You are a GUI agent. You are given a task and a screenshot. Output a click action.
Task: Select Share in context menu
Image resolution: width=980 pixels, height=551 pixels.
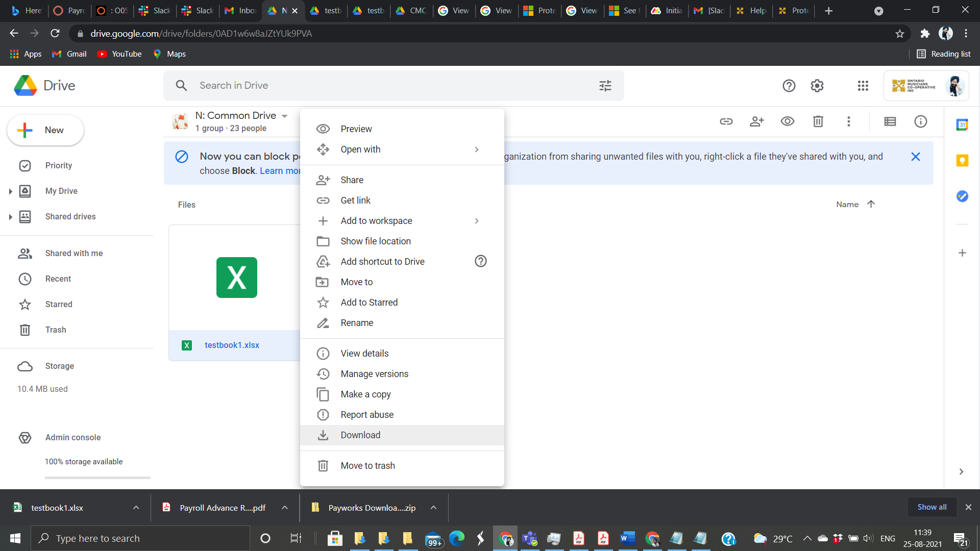402,180
